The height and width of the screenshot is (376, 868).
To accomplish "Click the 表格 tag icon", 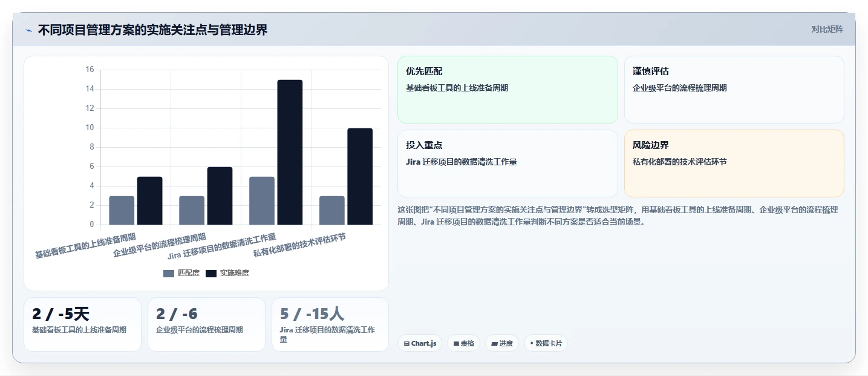I will tap(456, 344).
